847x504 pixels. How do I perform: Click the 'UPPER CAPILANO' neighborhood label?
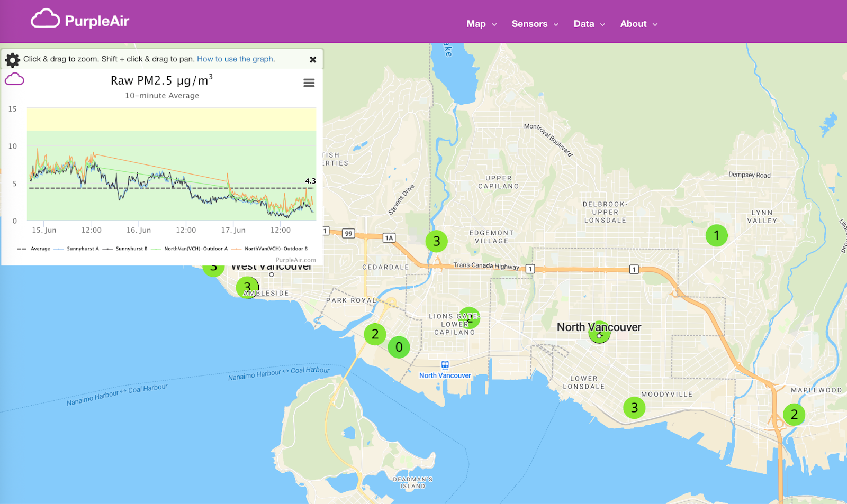499,182
